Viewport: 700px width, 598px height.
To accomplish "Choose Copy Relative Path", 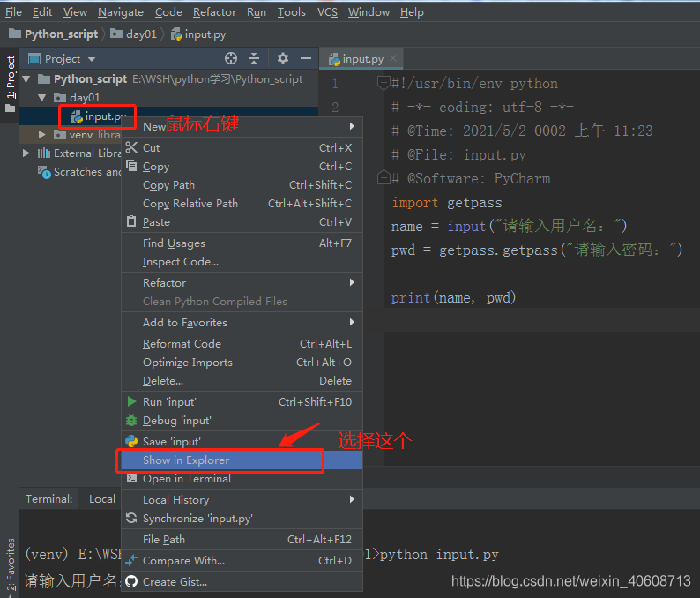I will point(242,203).
